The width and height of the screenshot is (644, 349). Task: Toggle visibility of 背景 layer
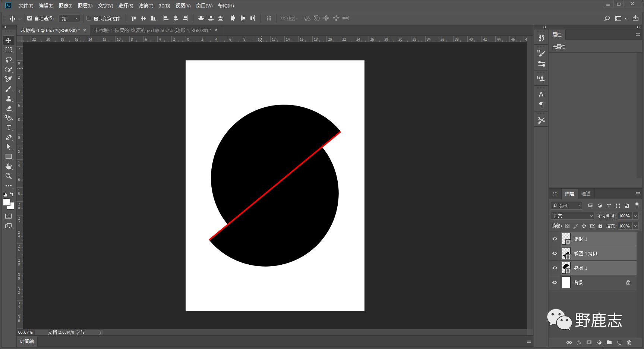click(555, 283)
